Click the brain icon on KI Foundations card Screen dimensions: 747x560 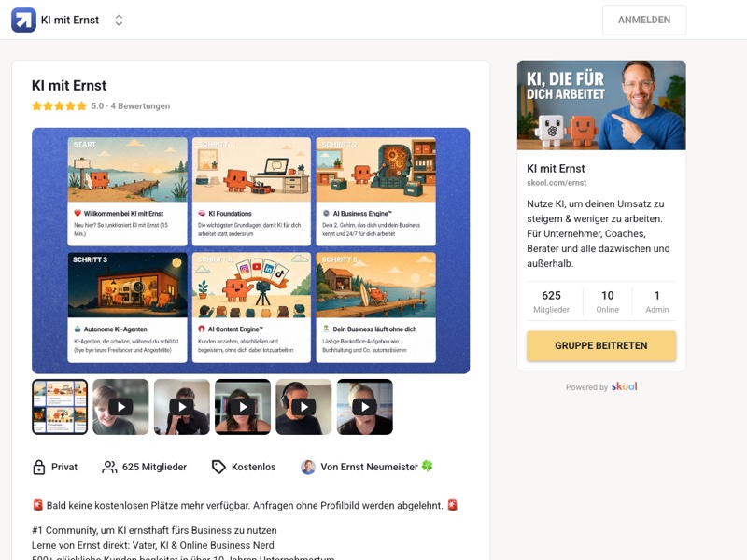[x=202, y=214]
